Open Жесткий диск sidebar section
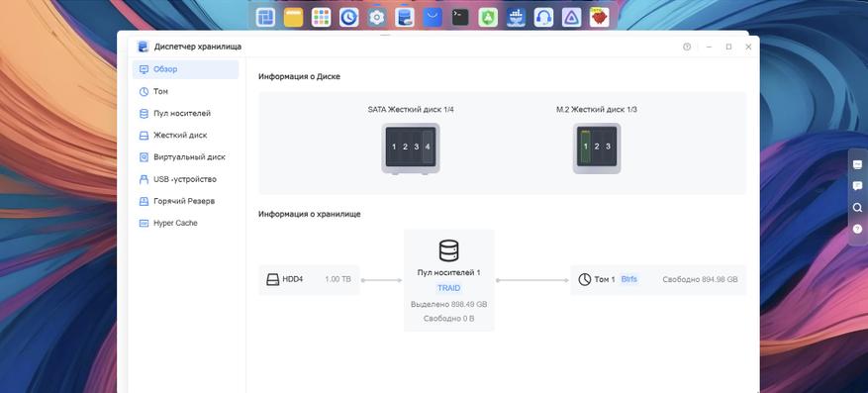868x393 pixels. [185, 135]
